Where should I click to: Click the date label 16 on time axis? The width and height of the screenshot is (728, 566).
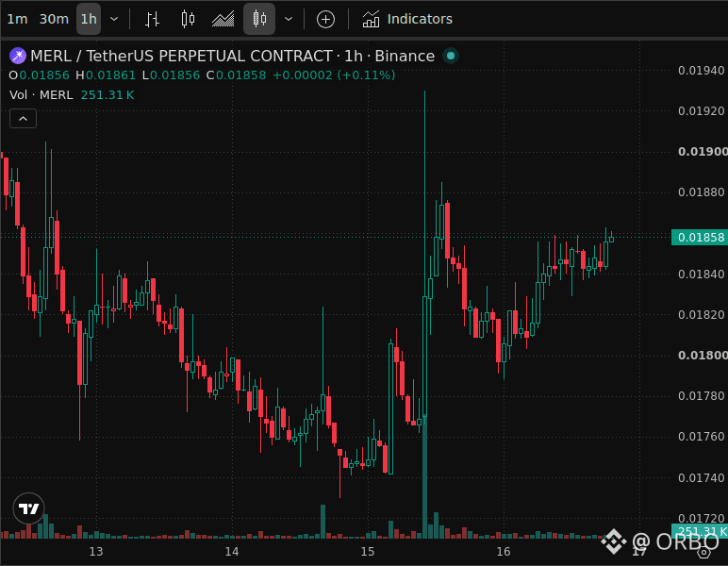click(x=504, y=552)
